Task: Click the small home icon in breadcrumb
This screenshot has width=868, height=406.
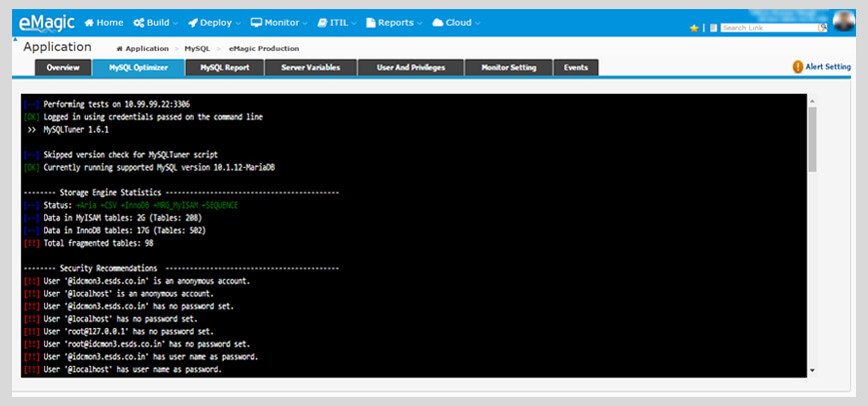Action: [120, 49]
